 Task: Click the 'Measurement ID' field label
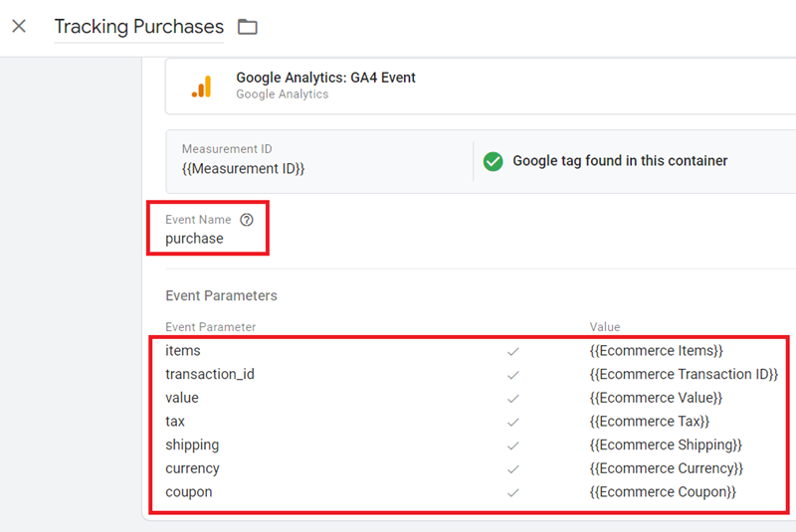227,149
